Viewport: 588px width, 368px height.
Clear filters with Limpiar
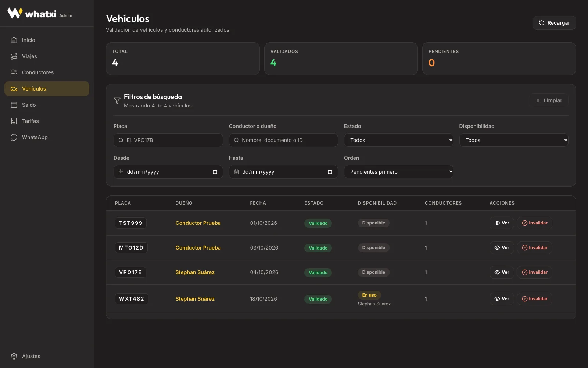click(x=549, y=100)
